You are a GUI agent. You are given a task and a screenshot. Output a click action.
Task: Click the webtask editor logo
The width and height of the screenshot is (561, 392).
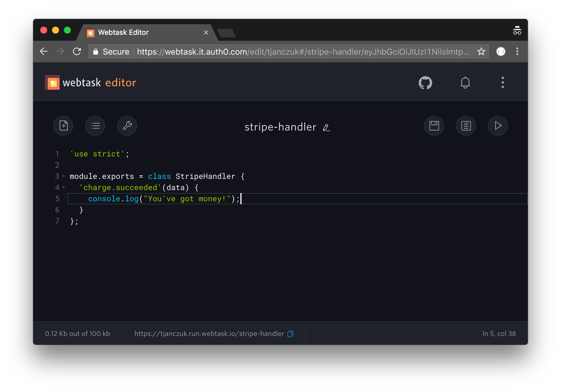point(91,83)
